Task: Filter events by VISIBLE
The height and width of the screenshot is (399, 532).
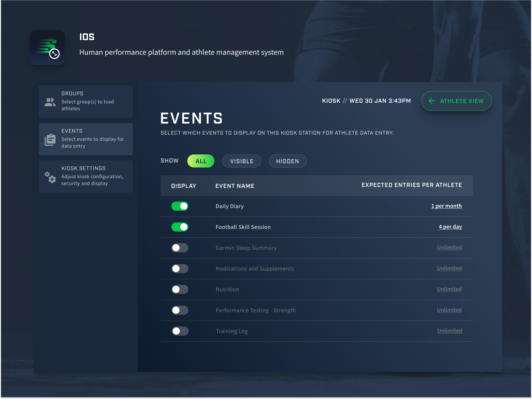Action: click(x=241, y=161)
